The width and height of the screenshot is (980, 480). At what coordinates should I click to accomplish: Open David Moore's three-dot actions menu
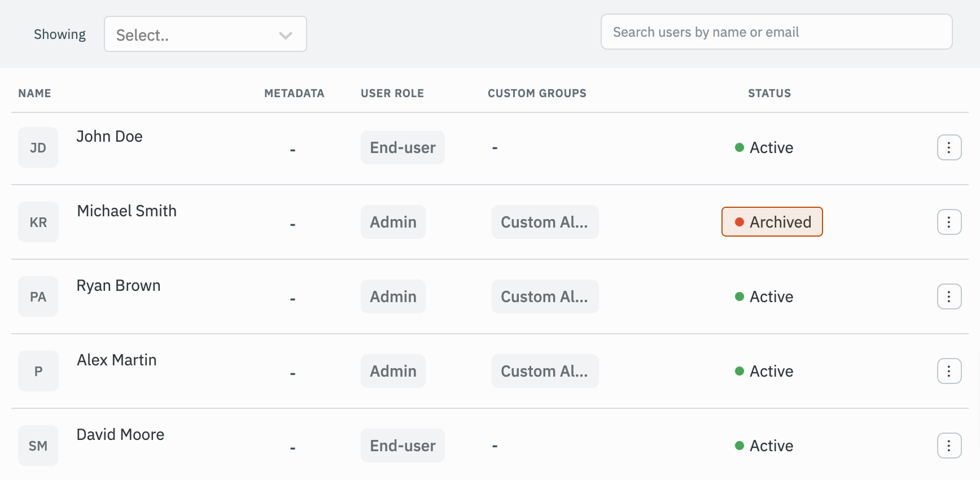point(949,446)
